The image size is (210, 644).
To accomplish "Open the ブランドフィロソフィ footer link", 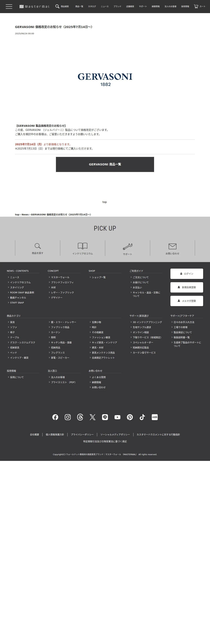I will click(x=62, y=282).
